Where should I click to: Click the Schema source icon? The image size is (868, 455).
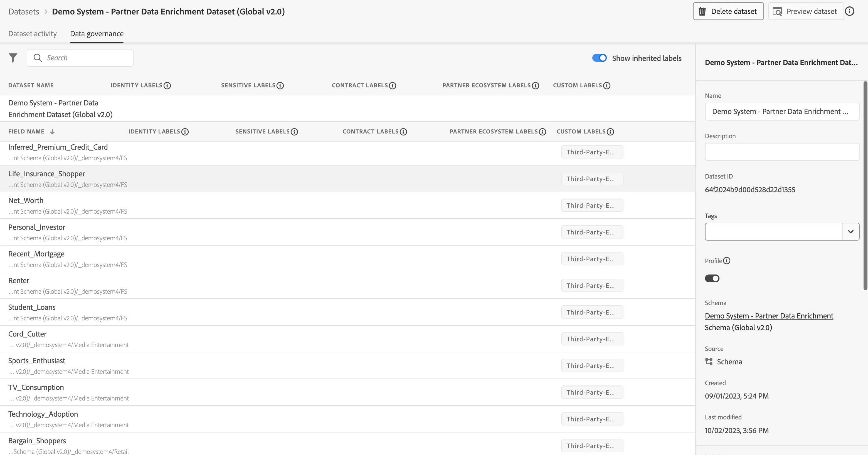709,362
